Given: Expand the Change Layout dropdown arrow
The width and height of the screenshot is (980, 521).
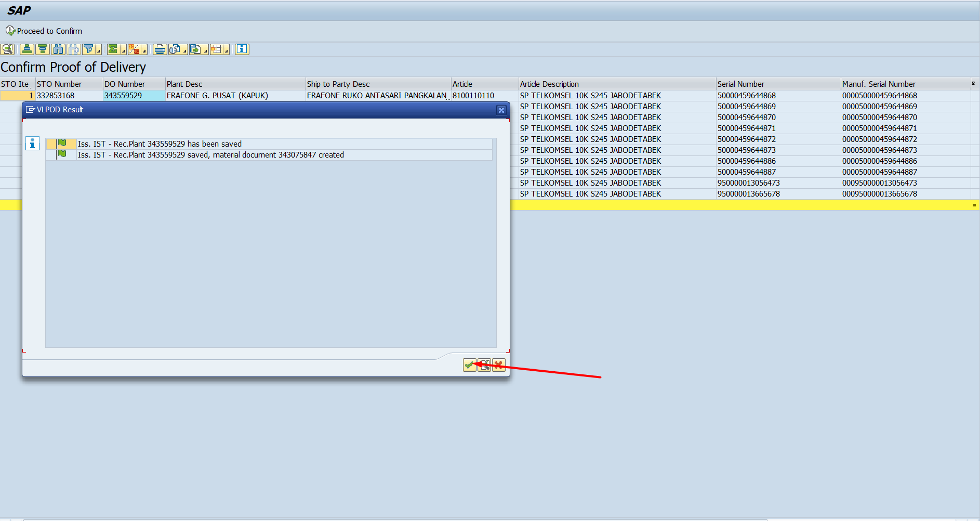Looking at the screenshot, I should [226, 51].
